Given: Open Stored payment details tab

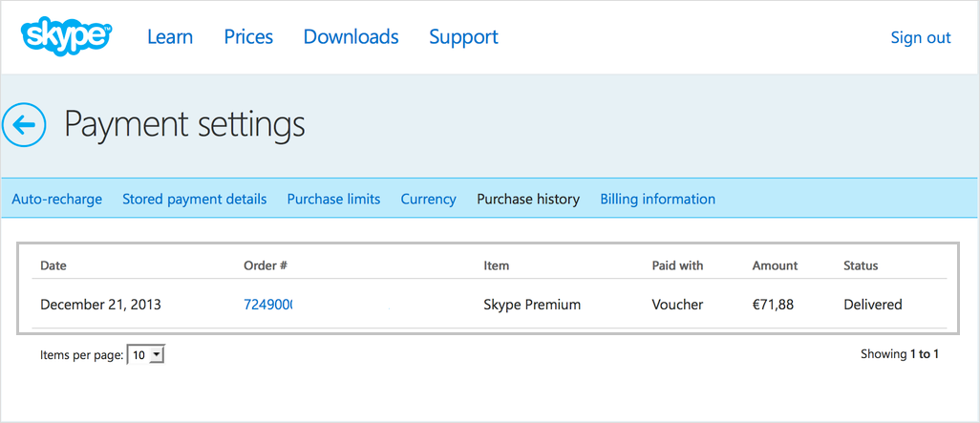Looking at the screenshot, I should pyautogui.click(x=194, y=200).
